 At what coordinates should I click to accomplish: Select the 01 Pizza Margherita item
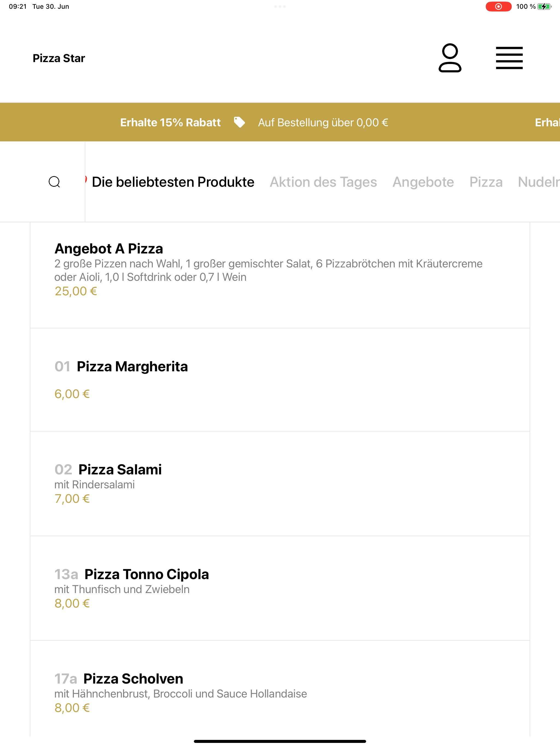click(280, 380)
